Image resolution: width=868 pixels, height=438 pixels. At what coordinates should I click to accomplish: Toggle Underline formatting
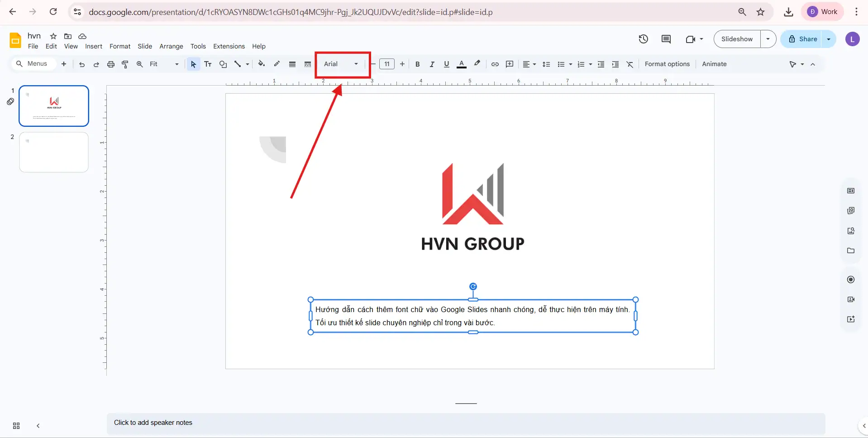coord(447,64)
